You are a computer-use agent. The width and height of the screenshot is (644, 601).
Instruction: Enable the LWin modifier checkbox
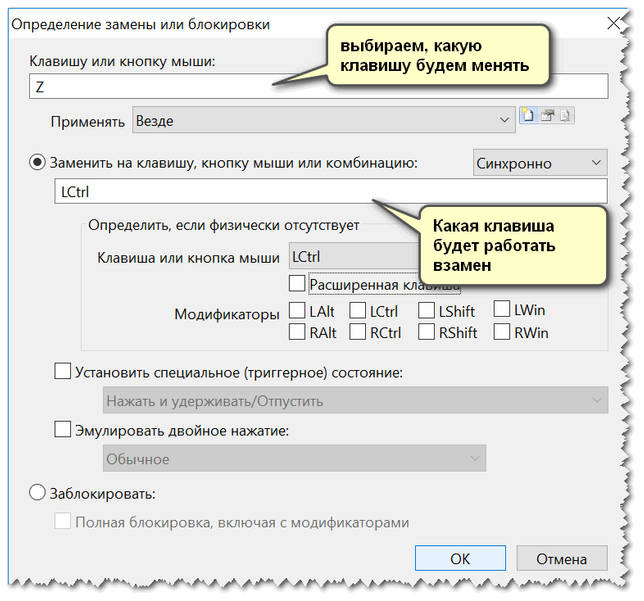coord(501,309)
